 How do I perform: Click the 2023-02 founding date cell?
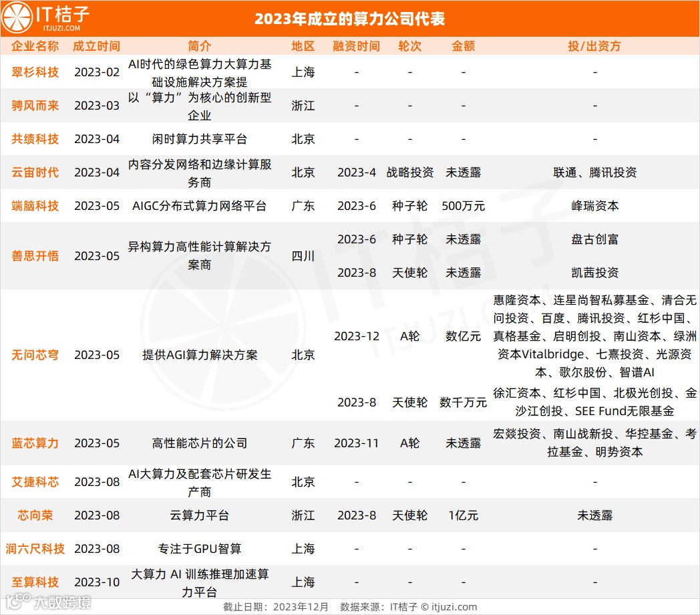[97, 72]
